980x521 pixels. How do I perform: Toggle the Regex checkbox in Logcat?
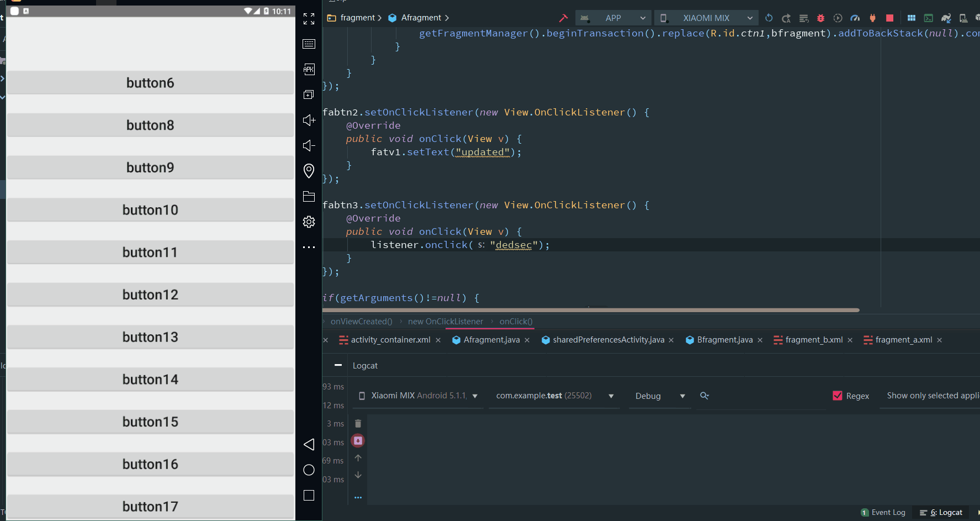point(838,396)
